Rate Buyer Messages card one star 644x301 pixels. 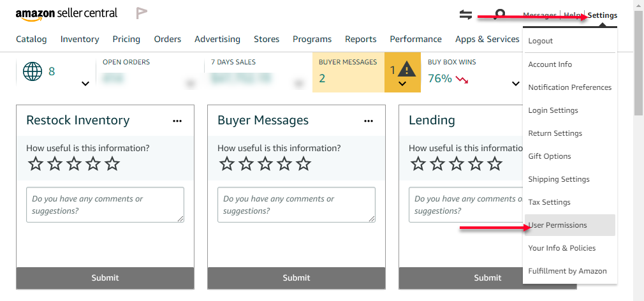227,164
